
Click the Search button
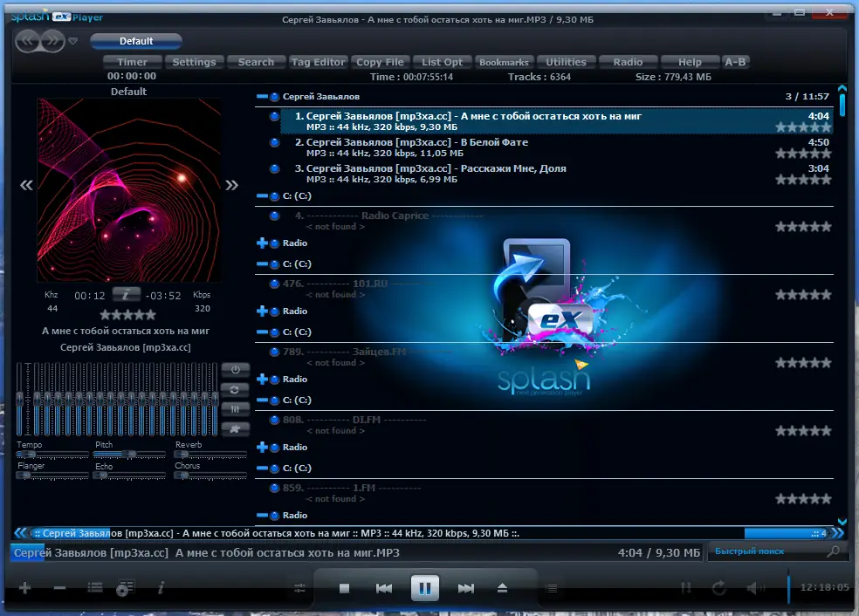point(256,62)
